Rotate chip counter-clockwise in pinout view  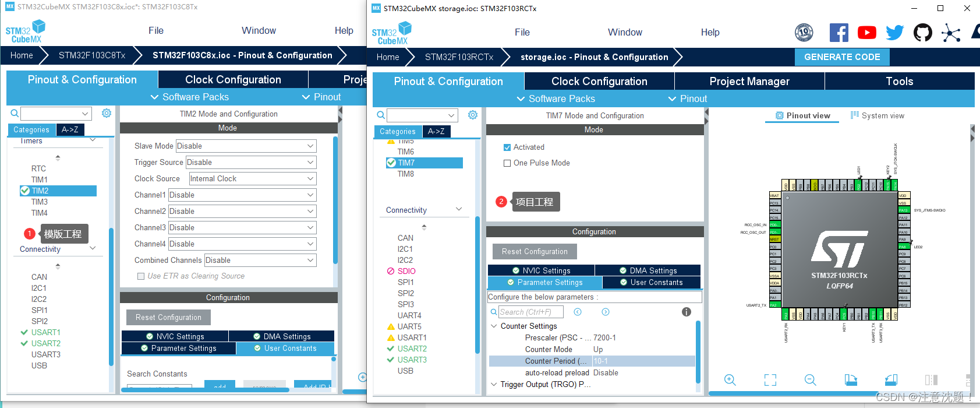pyautogui.click(x=891, y=380)
